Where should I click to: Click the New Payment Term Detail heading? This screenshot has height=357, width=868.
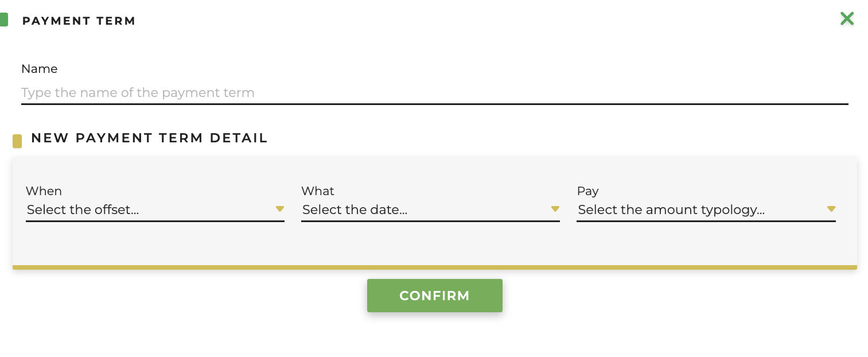pyautogui.click(x=149, y=138)
